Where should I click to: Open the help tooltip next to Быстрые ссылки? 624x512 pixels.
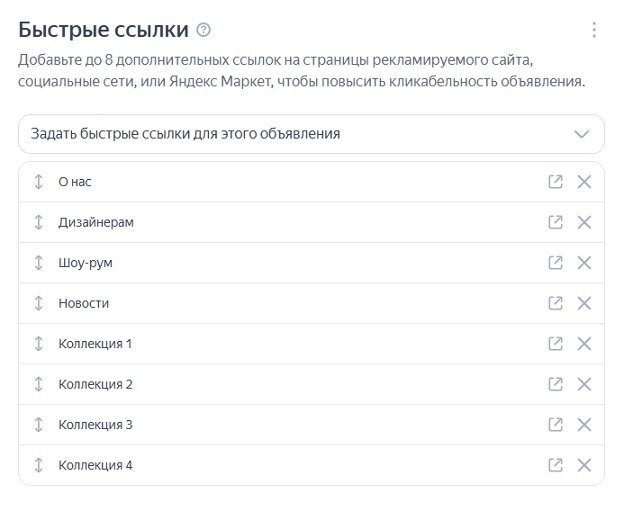tap(204, 29)
